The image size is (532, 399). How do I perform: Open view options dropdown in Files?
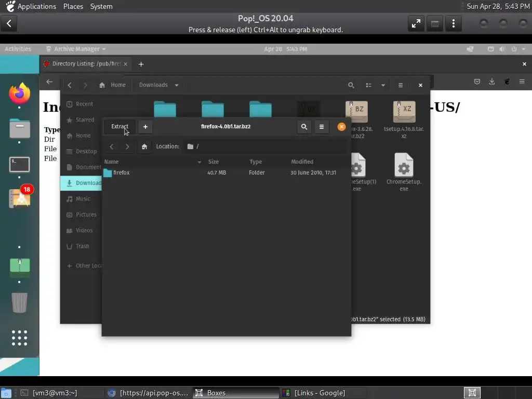click(x=383, y=85)
